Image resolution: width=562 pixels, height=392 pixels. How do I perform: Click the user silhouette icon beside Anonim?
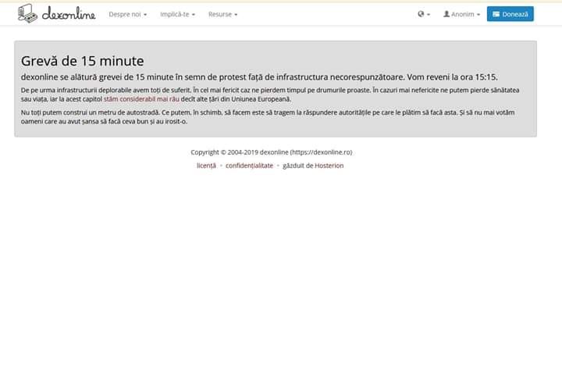tap(446, 14)
